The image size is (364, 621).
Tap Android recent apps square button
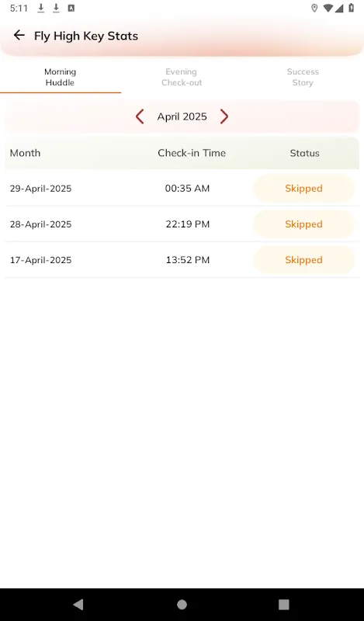283,605
